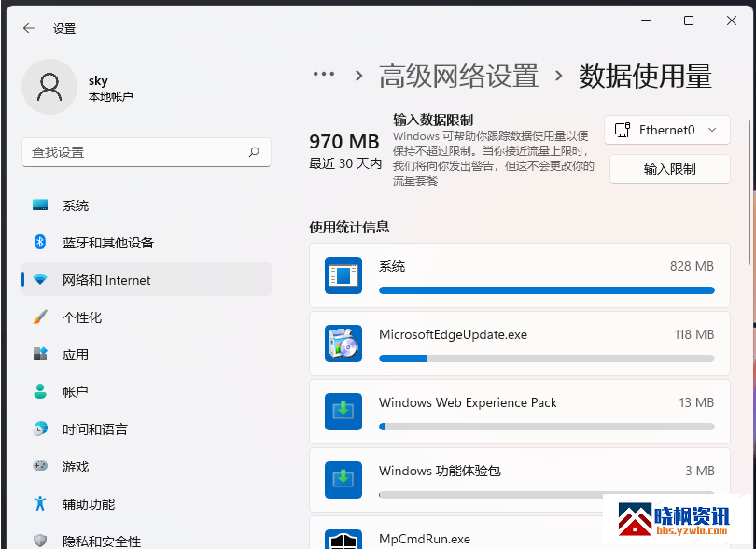Click the Windows 功能体验包 download icon
The image size is (756, 549).
tap(343, 480)
